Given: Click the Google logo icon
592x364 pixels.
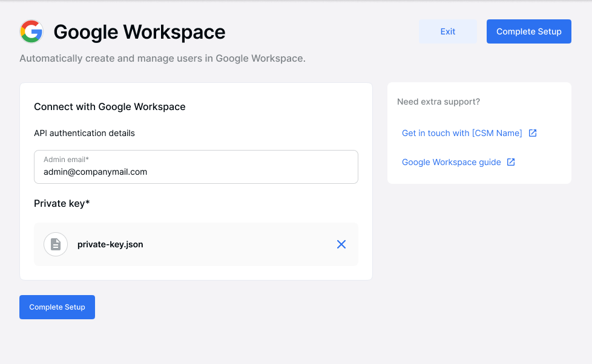Looking at the screenshot, I should [x=31, y=31].
